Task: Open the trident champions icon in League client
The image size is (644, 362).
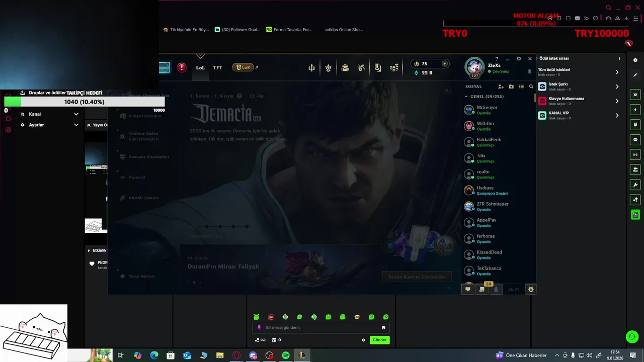Action: click(312, 67)
